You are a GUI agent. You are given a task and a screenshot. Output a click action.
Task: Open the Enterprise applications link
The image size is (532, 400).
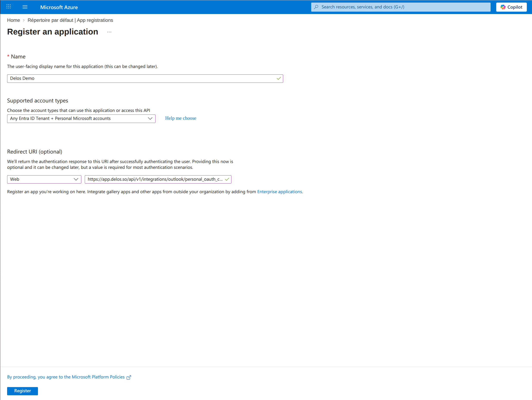[279, 192]
